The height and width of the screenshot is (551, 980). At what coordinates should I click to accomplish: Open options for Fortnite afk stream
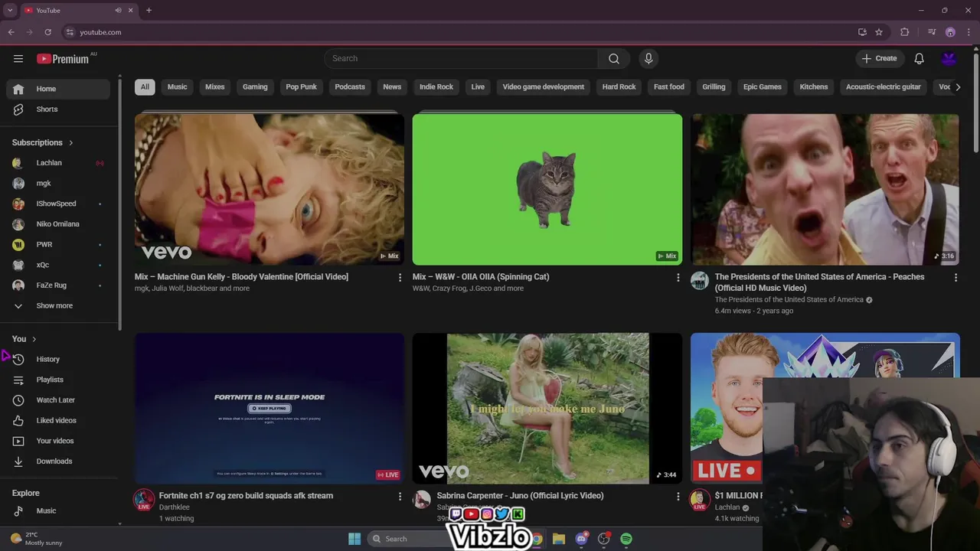tap(400, 497)
